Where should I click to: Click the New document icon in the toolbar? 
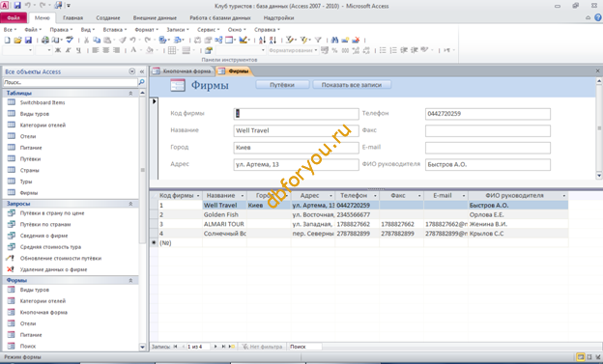pyautogui.click(x=8, y=40)
